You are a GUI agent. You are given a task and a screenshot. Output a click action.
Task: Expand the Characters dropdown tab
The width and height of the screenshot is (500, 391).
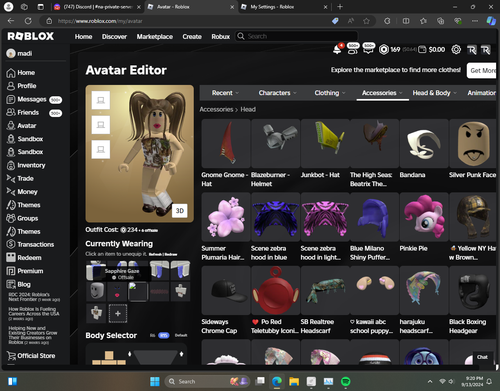click(277, 93)
